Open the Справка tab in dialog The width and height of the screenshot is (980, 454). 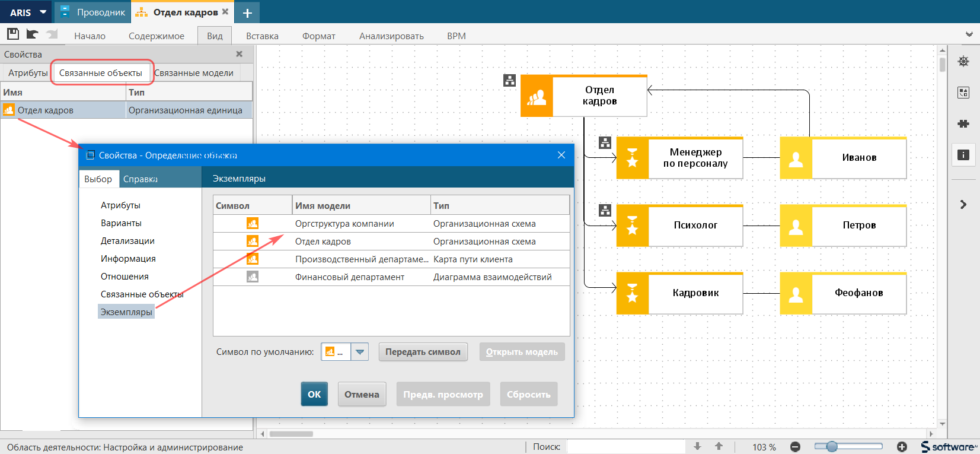(141, 179)
